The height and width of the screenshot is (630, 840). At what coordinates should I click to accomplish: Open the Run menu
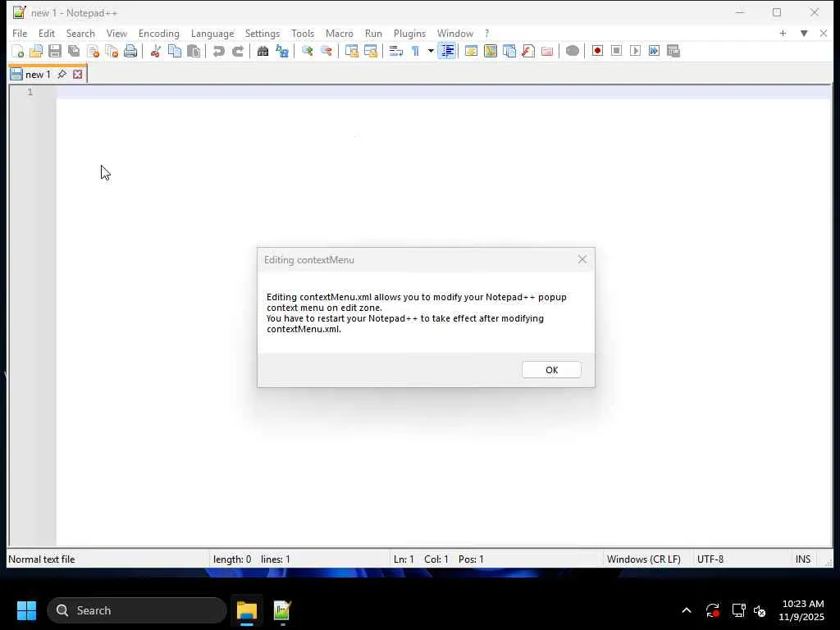click(x=373, y=33)
